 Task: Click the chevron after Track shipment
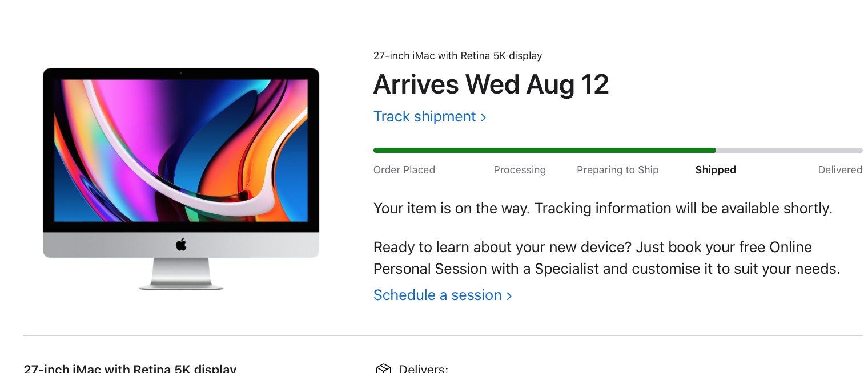click(x=483, y=117)
